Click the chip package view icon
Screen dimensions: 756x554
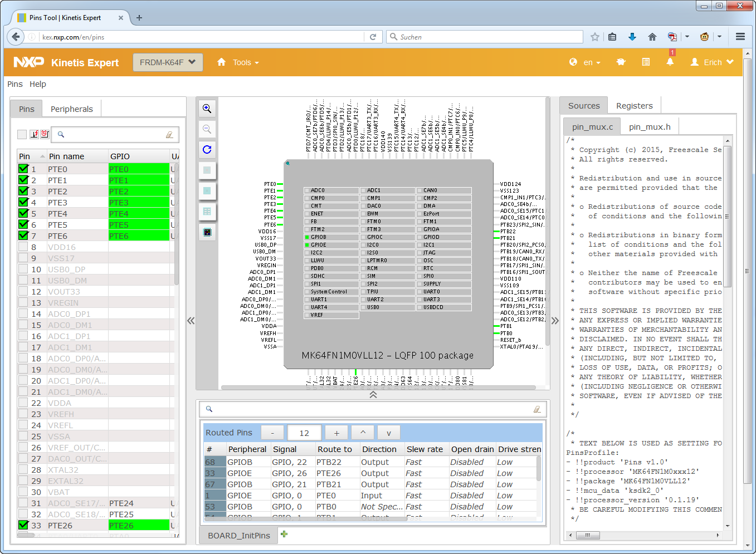[x=207, y=232]
